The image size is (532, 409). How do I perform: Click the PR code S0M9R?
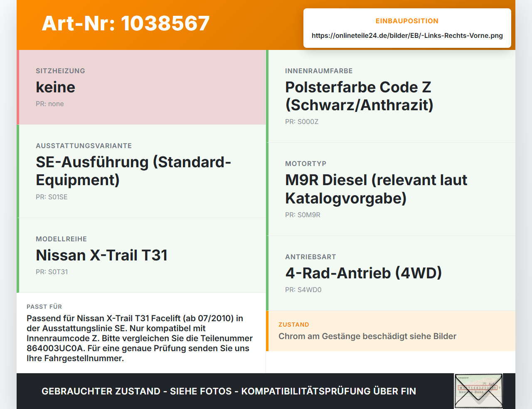coord(303,215)
